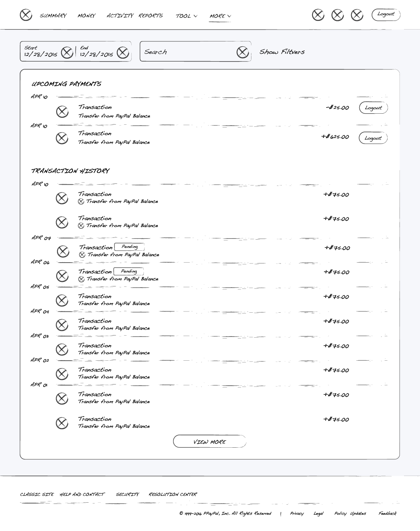Image resolution: width=420 pixels, height=531 pixels.
Task: Click the transaction icon under APR 07
Action: pyautogui.click(x=63, y=251)
